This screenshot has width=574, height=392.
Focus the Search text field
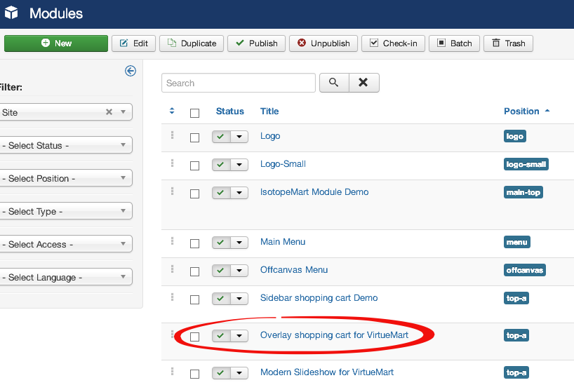coord(239,83)
